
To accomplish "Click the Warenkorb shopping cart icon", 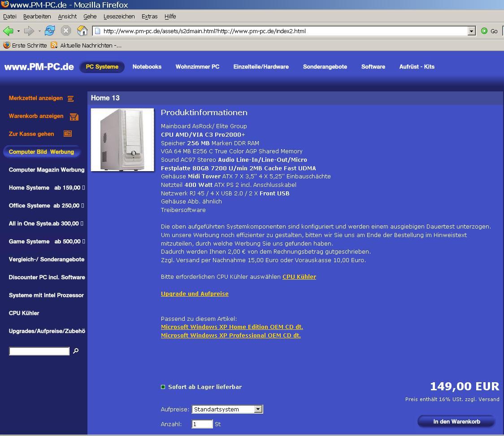I will click(74, 117).
